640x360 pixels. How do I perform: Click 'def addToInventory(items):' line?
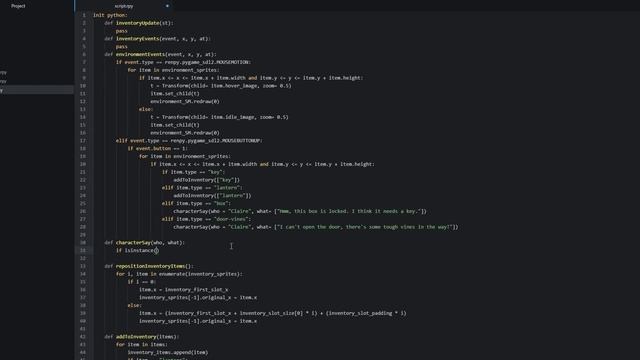pyautogui.click(x=142, y=337)
